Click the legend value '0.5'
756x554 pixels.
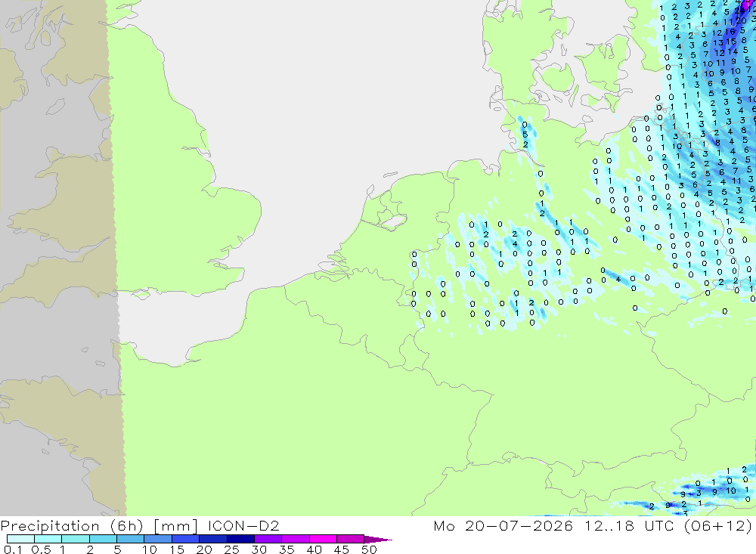(x=41, y=549)
